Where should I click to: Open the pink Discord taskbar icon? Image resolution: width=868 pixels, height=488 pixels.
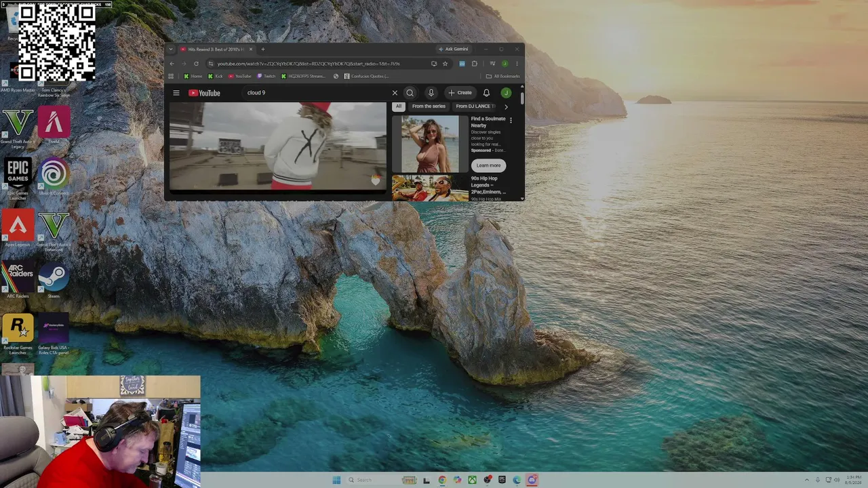pos(532,480)
